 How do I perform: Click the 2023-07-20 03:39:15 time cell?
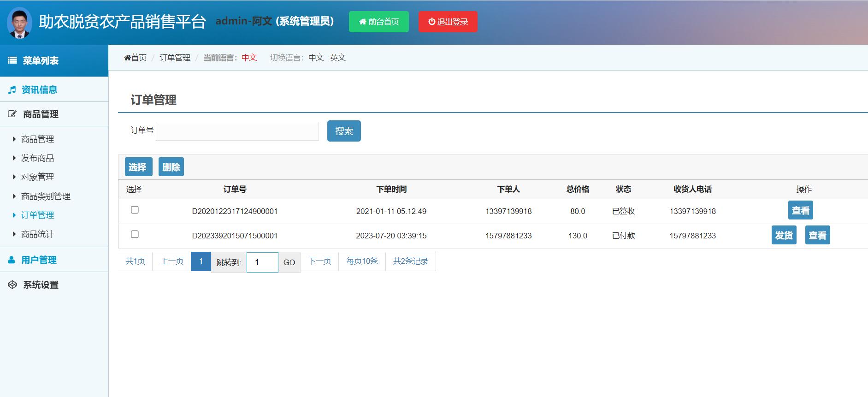pyautogui.click(x=391, y=236)
